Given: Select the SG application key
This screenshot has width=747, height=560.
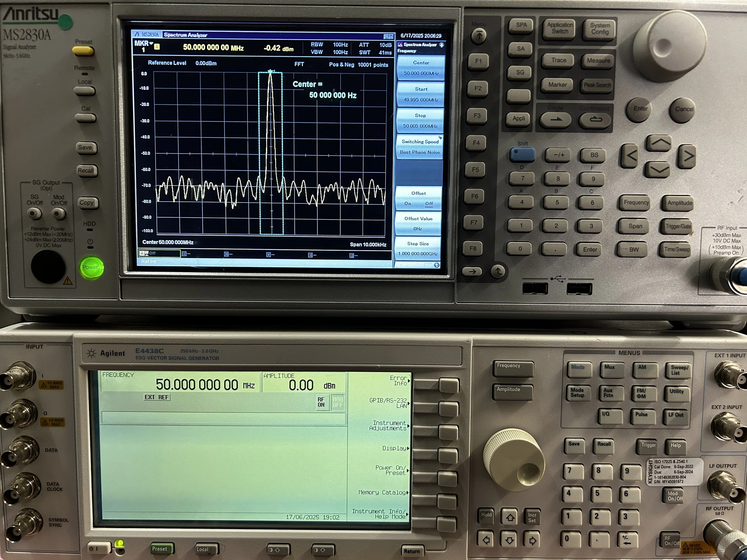Looking at the screenshot, I should (x=520, y=73).
